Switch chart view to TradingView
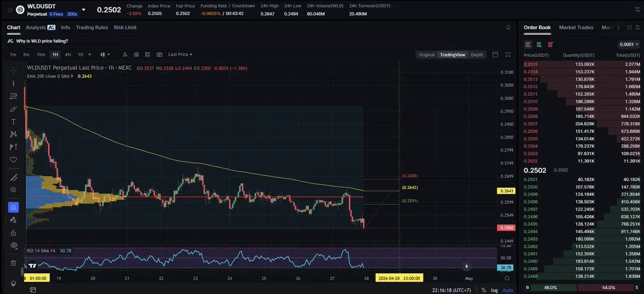 tap(452, 55)
